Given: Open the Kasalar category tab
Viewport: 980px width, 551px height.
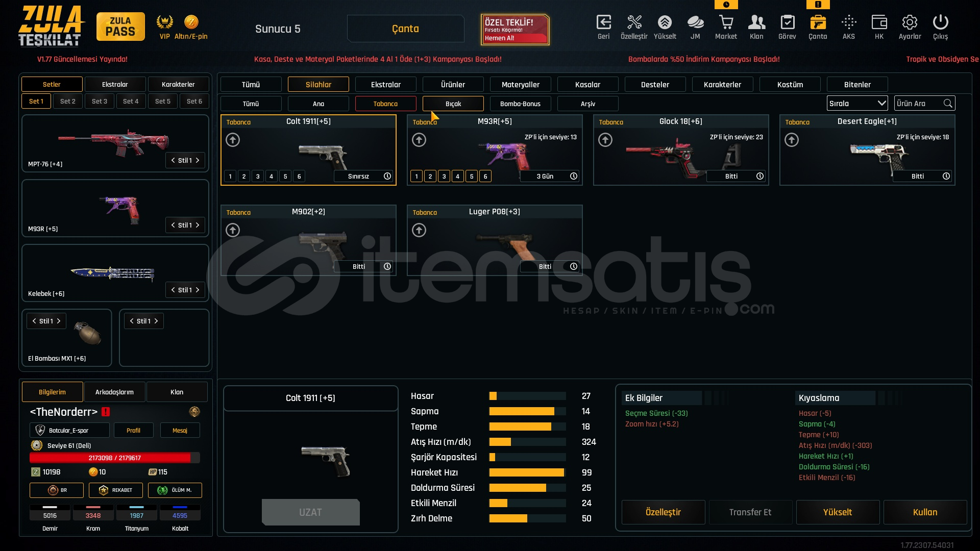Looking at the screenshot, I should click(x=588, y=84).
